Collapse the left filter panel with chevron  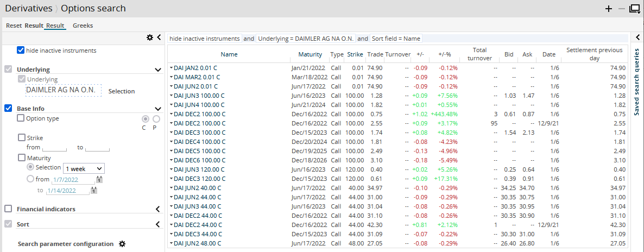pos(159,37)
